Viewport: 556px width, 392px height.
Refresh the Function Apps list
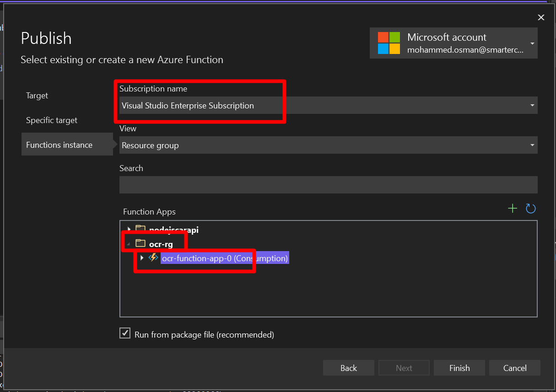point(530,209)
